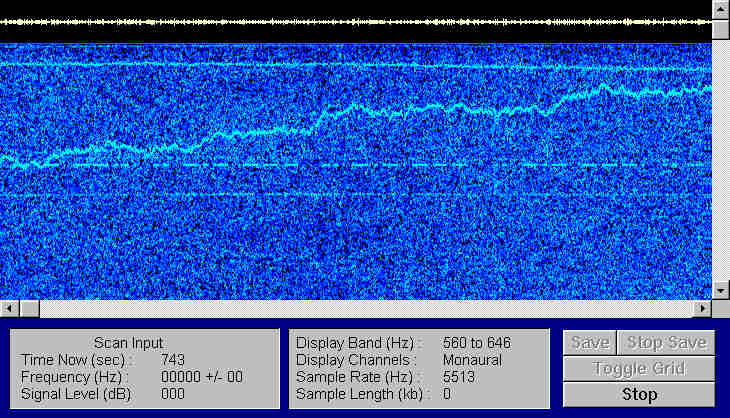Click the horizontal scrollbar right arrow
The width and height of the screenshot is (730, 418).
coord(702,308)
